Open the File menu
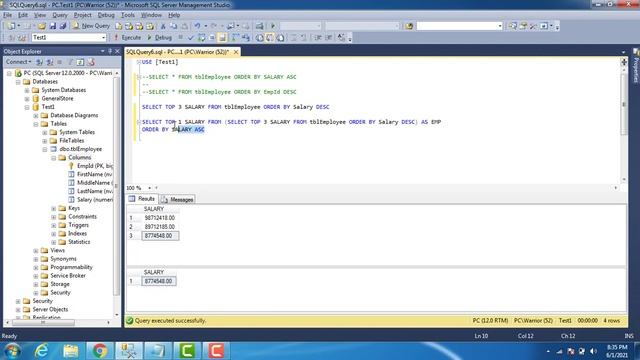Image resolution: width=640 pixels, height=360 pixels. tap(7, 15)
